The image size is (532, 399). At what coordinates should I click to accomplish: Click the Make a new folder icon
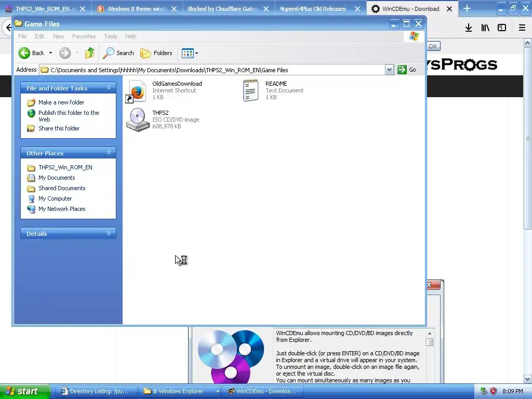[x=31, y=102]
